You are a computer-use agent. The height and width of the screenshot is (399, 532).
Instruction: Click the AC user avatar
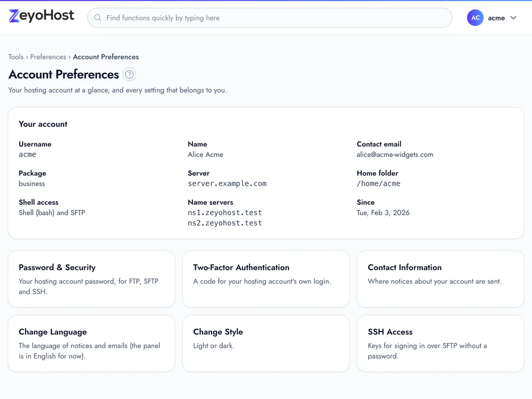(x=475, y=18)
